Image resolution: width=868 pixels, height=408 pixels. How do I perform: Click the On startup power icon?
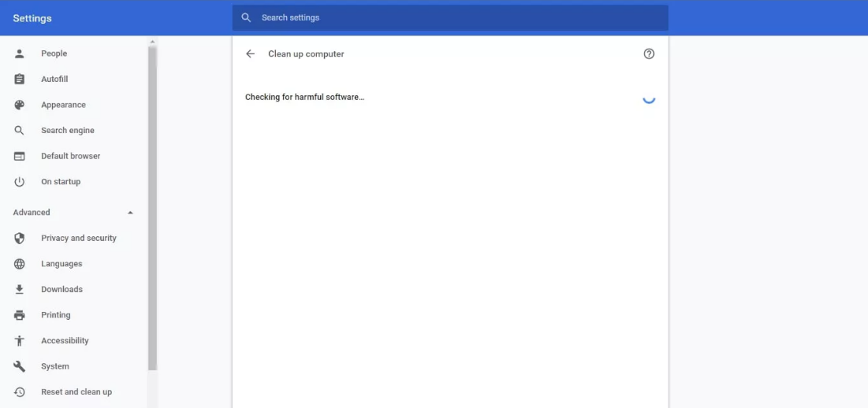[20, 182]
